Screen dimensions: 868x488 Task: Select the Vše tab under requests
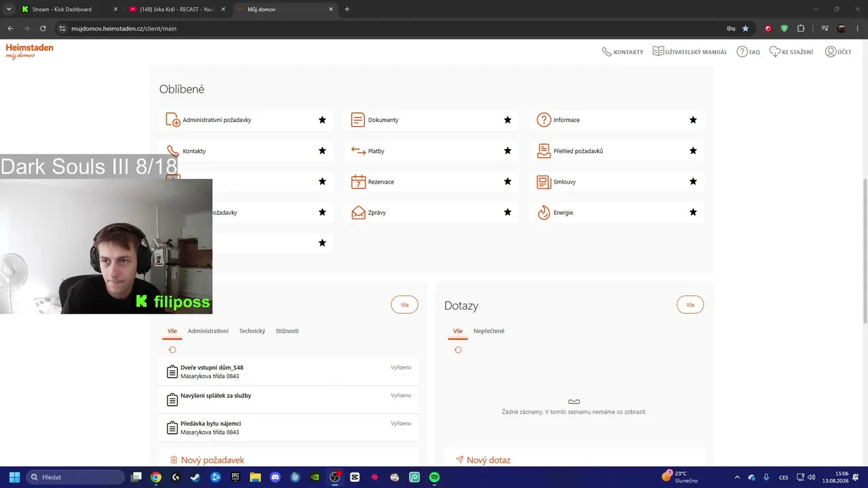172,331
